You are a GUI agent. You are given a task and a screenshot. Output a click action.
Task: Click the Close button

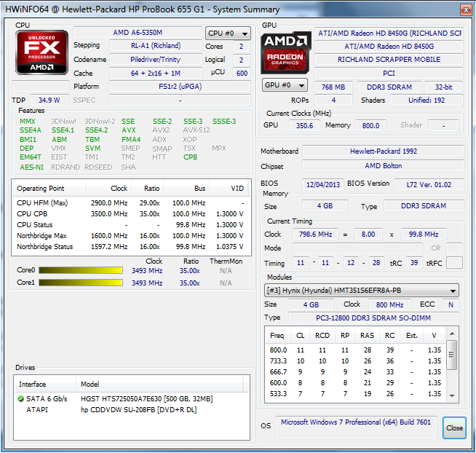454,428
